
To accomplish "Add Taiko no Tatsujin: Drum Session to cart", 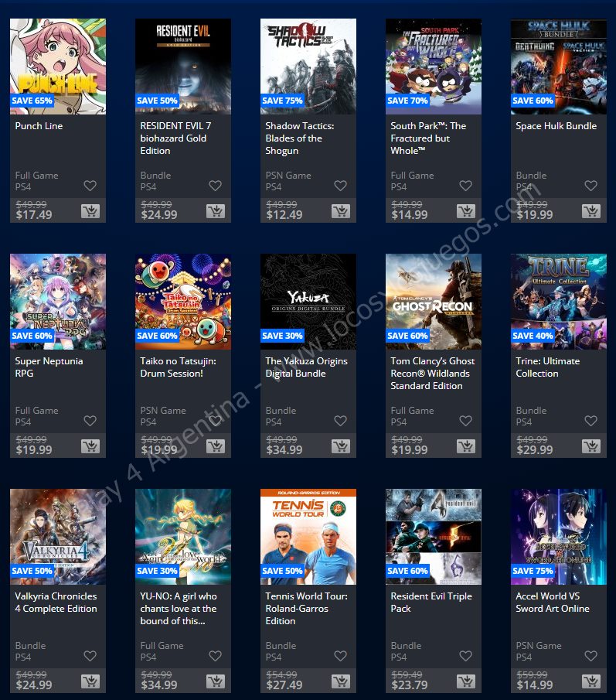I will [x=216, y=446].
